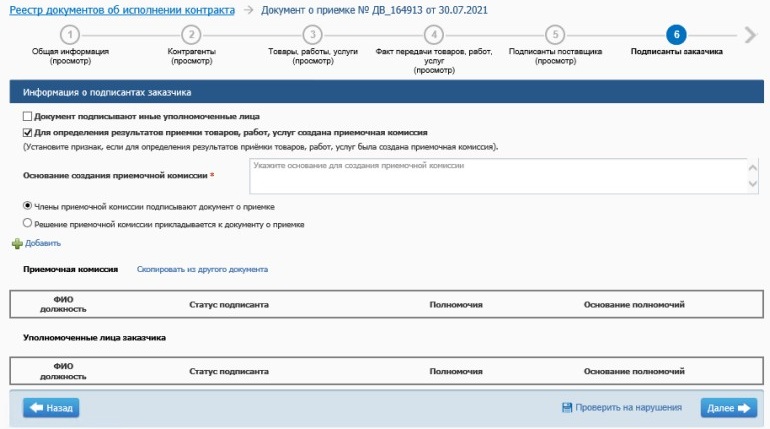
Task: Click 'Основание полномочий' header in Приемочная комиссия table
Action: point(634,305)
